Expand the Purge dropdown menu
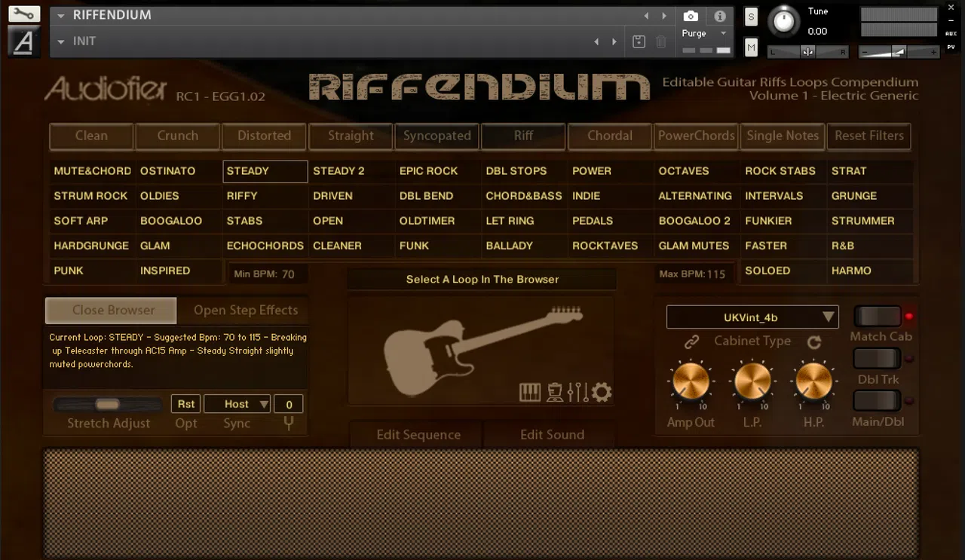This screenshot has width=965, height=560. pyautogui.click(x=704, y=33)
